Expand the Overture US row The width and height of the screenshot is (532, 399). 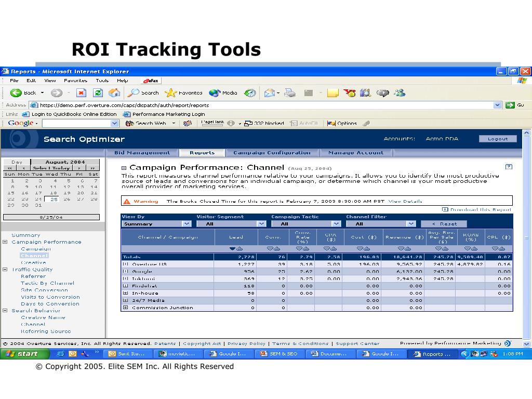tap(126, 264)
